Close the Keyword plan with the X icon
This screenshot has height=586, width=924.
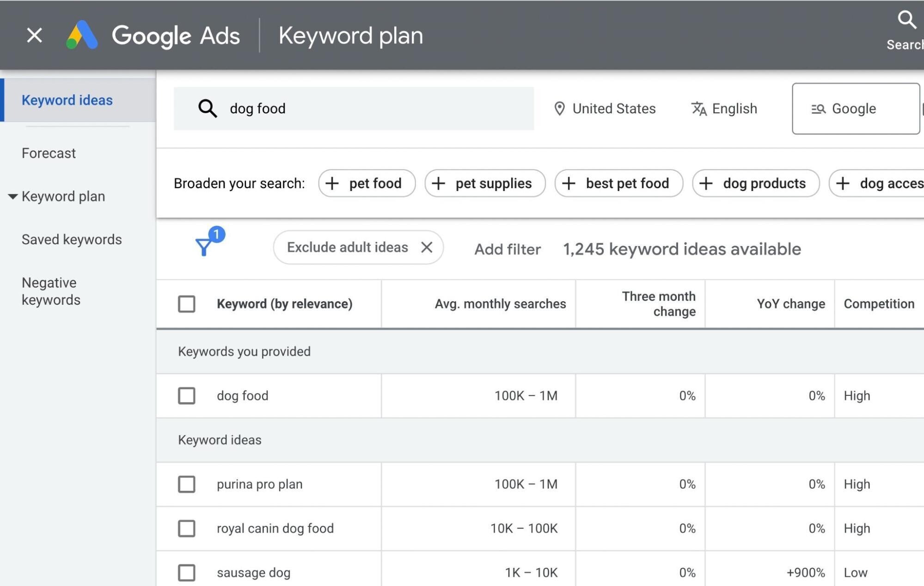34,35
